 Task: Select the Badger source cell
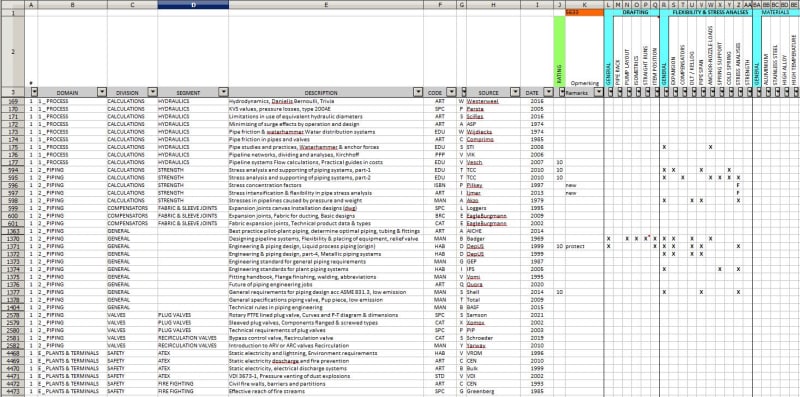493,239
